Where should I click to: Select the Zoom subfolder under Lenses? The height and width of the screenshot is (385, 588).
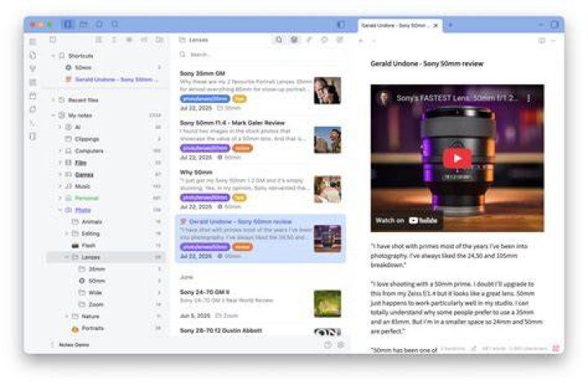tap(105, 304)
